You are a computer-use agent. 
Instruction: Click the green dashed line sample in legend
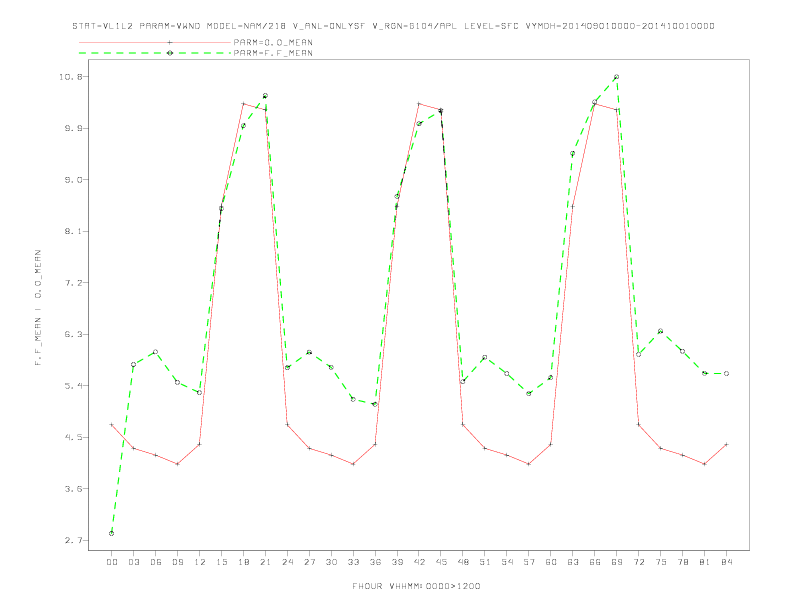tap(155, 53)
